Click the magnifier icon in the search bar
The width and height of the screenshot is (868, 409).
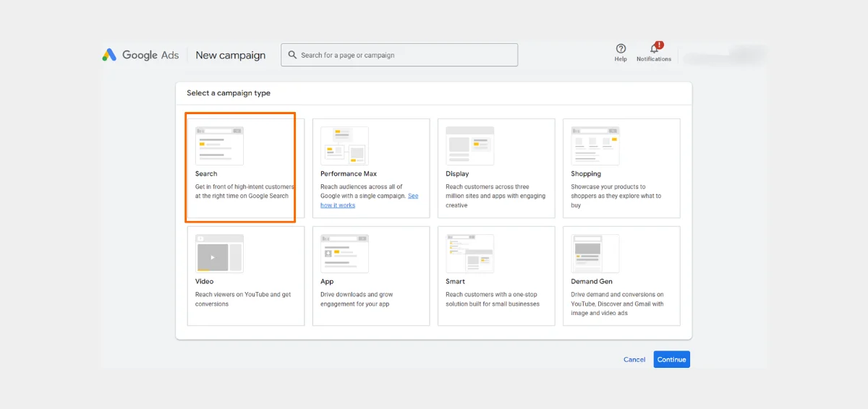(292, 55)
